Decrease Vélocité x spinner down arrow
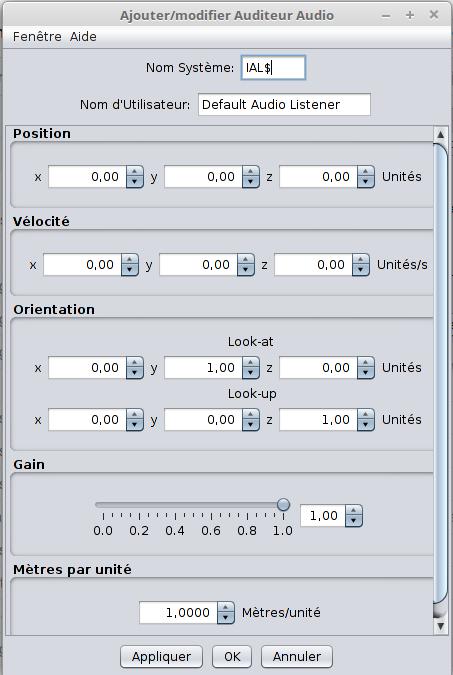Viewport: 453px width, 675px height. tap(130, 269)
